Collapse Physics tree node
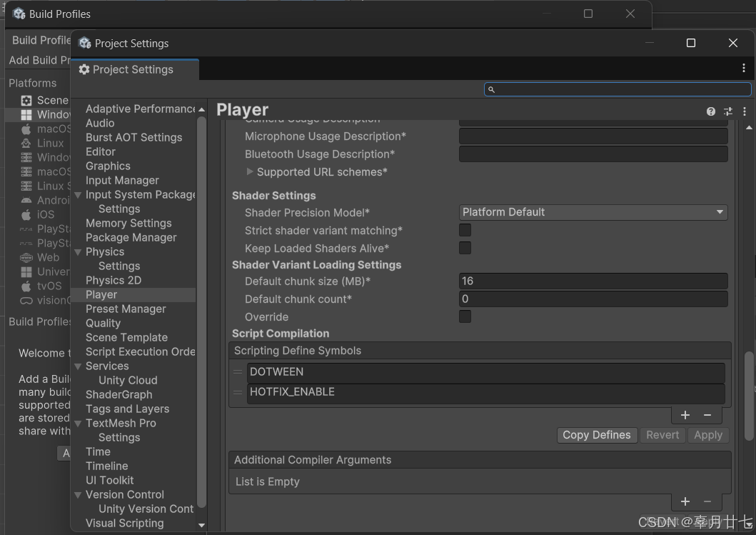Viewport: 756px width, 535px height. pyautogui.click(x=78, y=252)
